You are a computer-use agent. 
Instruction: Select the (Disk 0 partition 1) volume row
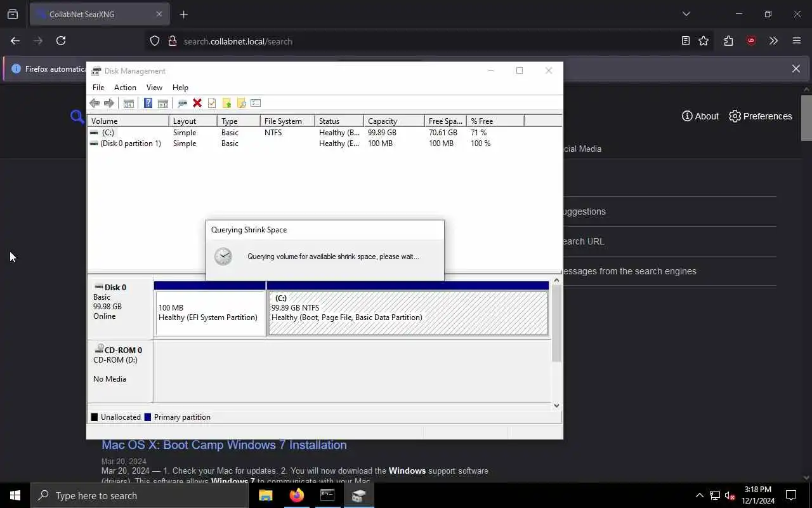pos(324,144)
